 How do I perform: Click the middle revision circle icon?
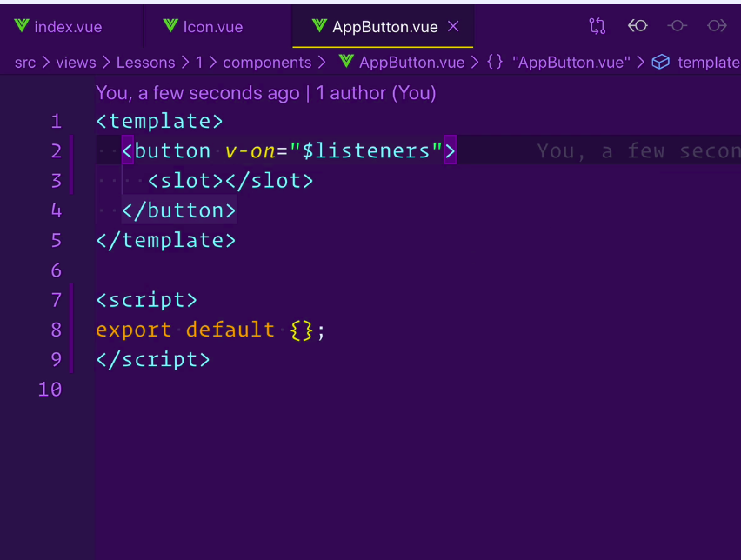click(x=678, y=25)
